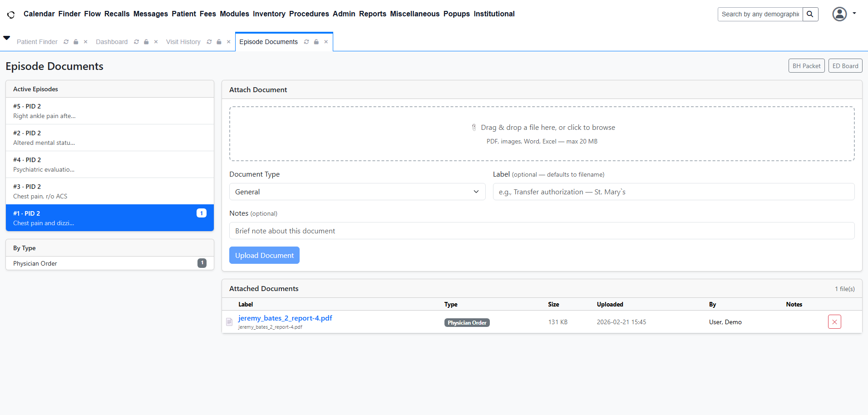Switch to the Dashboard tab
Viewport: 868px width, 415px height.
(x=112, y=42)
